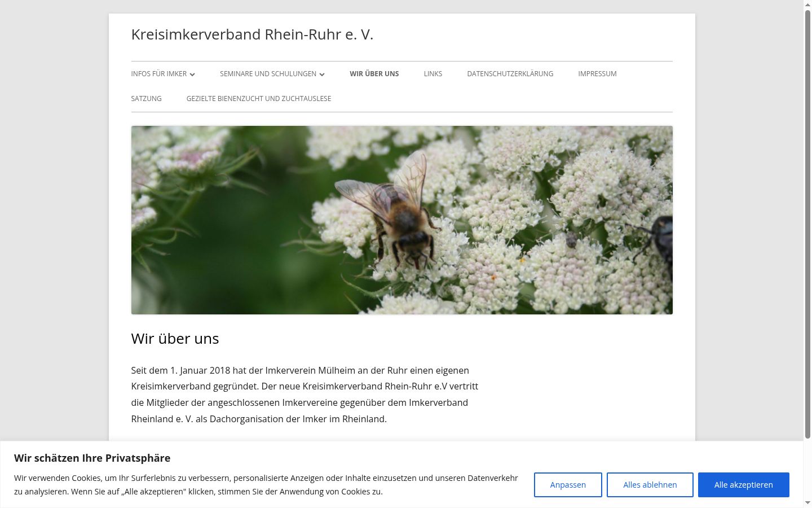Open the Impressum page

[x=597, y=74]
